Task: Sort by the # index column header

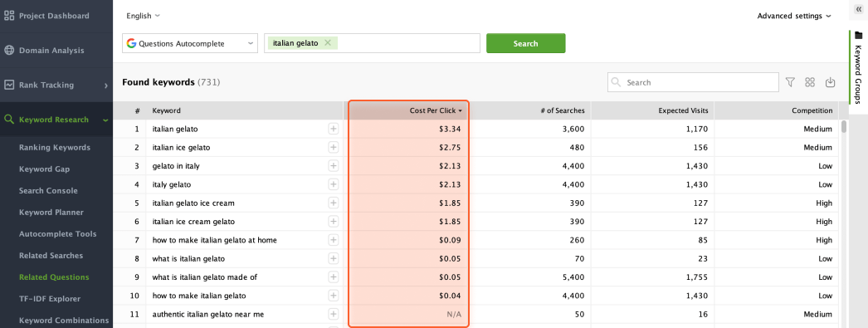Action: (137, 110)
